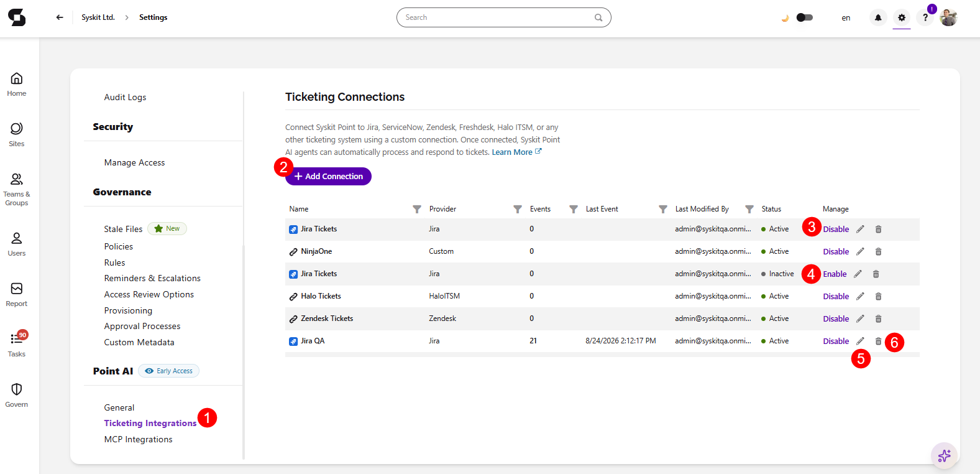Delete the Halo Tickets connection
This screenshot has width=980, height=474.
click(878, 296)
